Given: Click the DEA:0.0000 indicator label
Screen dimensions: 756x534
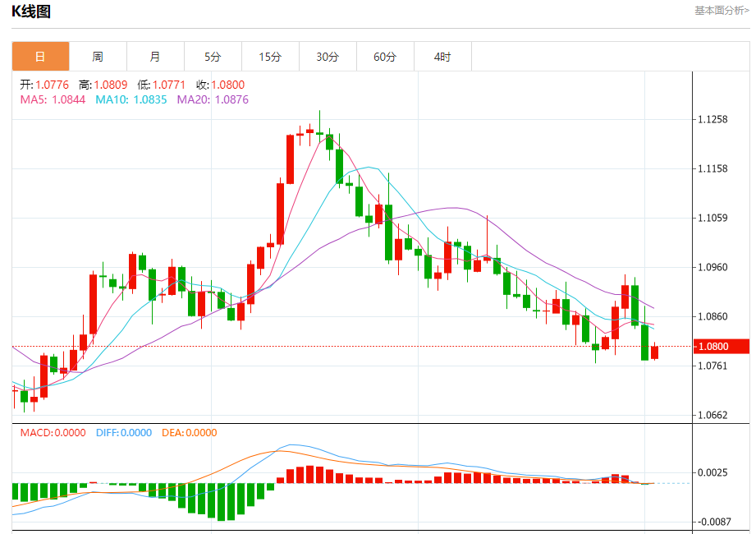Looking at the screenshot, I should click(x=190, y=433).
